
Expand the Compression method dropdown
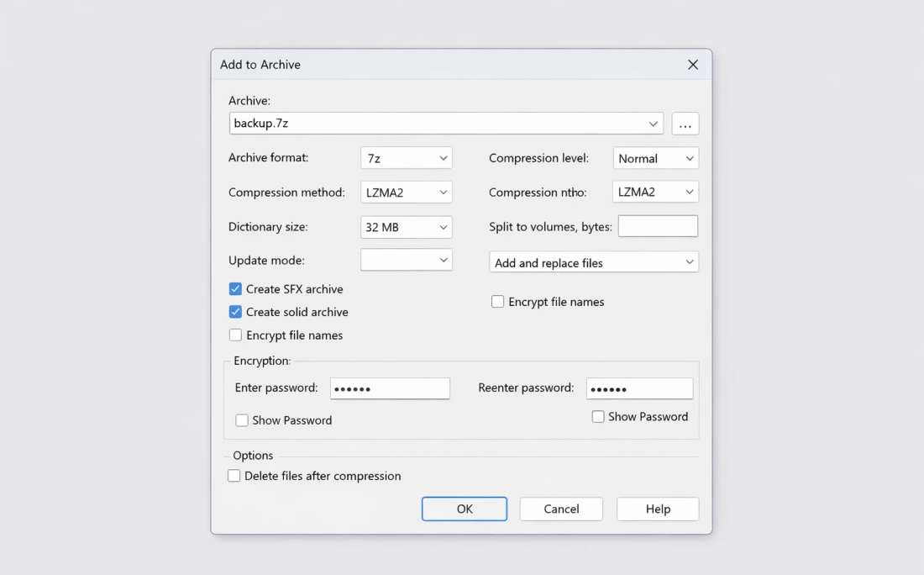coord(407,193)
